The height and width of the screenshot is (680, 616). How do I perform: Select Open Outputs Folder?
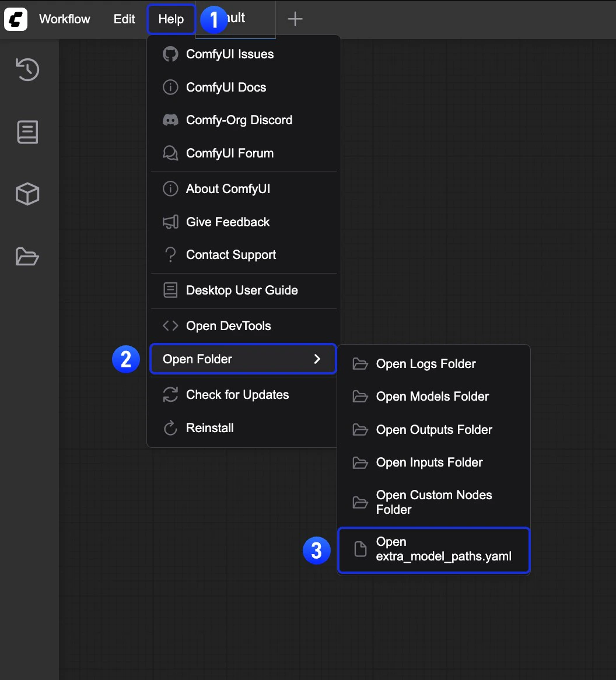pos(433,430)
